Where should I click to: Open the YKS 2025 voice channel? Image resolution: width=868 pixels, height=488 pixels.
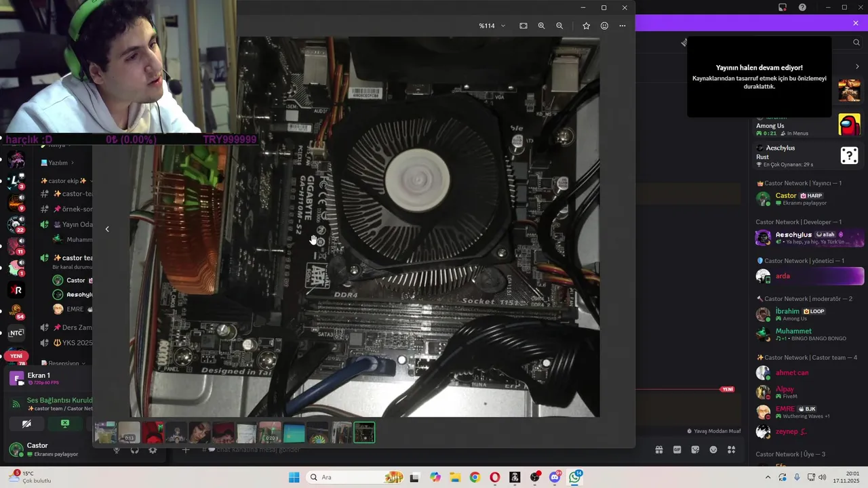[x=66, y=342]
